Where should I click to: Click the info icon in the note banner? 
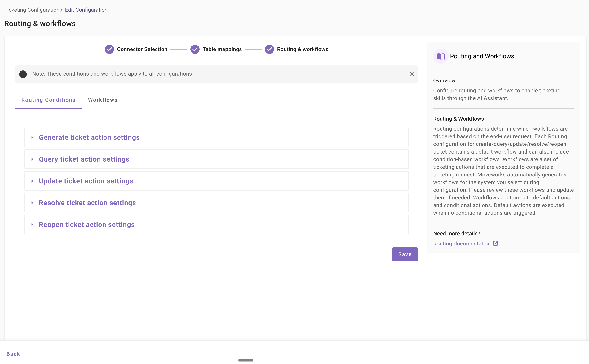(x=23, y=74)
